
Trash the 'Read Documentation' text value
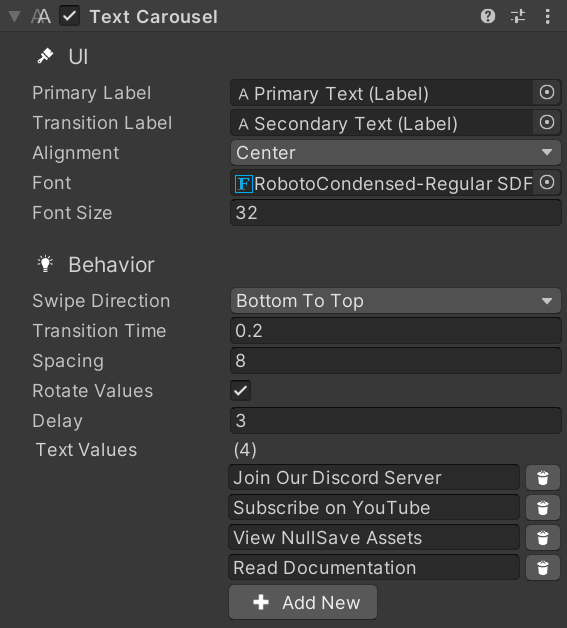click(543, 568)
